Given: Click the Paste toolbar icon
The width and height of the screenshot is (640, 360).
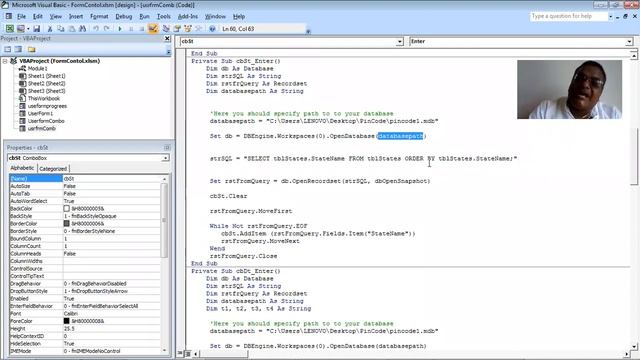Looking at the screenshot, I should [72, 29].
